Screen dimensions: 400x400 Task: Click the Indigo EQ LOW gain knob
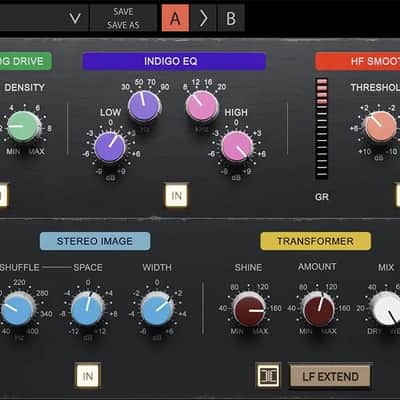tap(110, 147)
